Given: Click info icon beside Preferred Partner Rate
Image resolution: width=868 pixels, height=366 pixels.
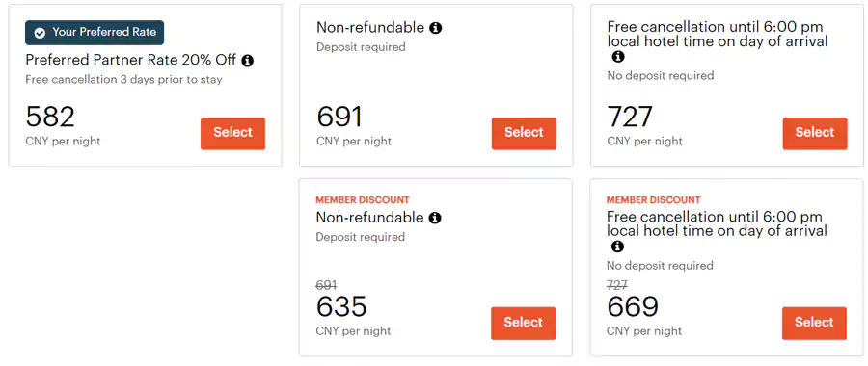Looking at the screenshot, I should (248, 61).
